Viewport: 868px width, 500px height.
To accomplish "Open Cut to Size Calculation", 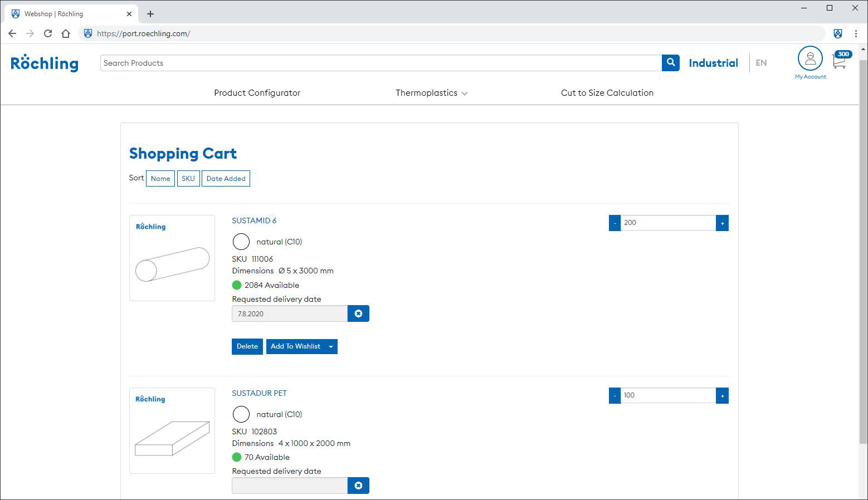I will [607, 93].
